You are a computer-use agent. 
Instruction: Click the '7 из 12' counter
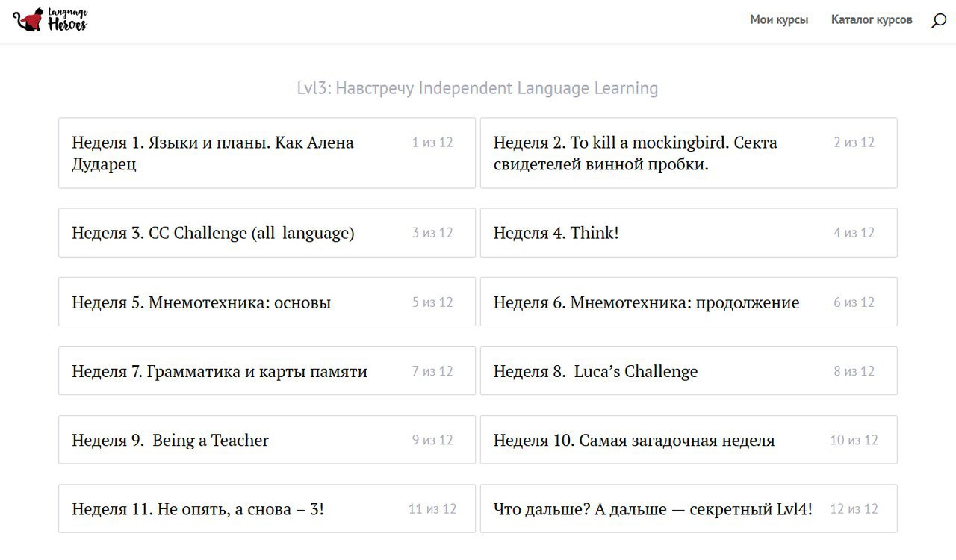[x=432, y=371]
